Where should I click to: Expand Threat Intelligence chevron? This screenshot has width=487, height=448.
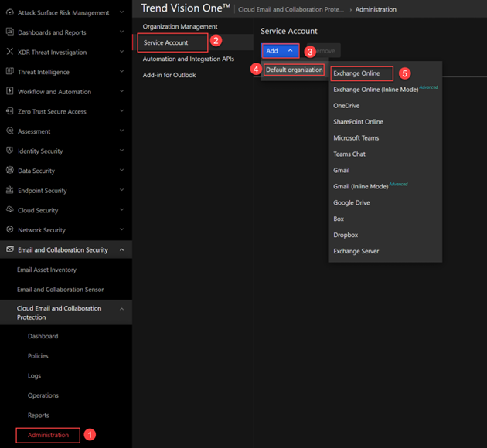point(122,71)
